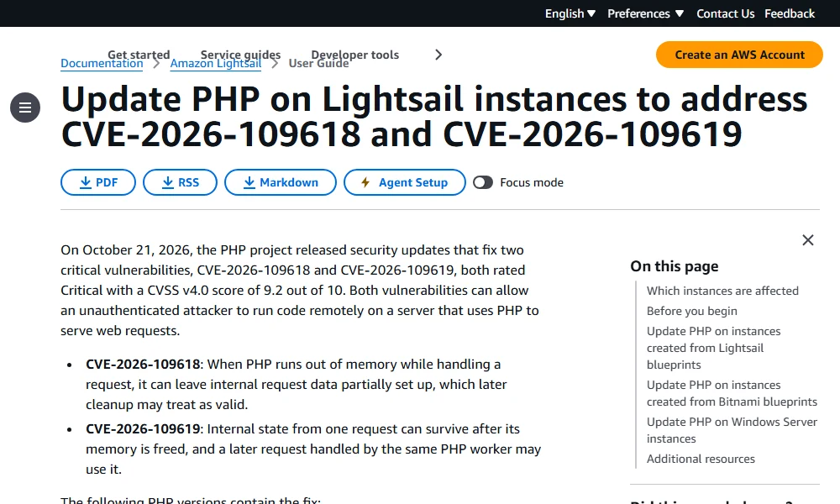Image resolution: width=840 pixels, height=504 pixels.
Task: Jump to Windows Server instances section
Action: 732,430
